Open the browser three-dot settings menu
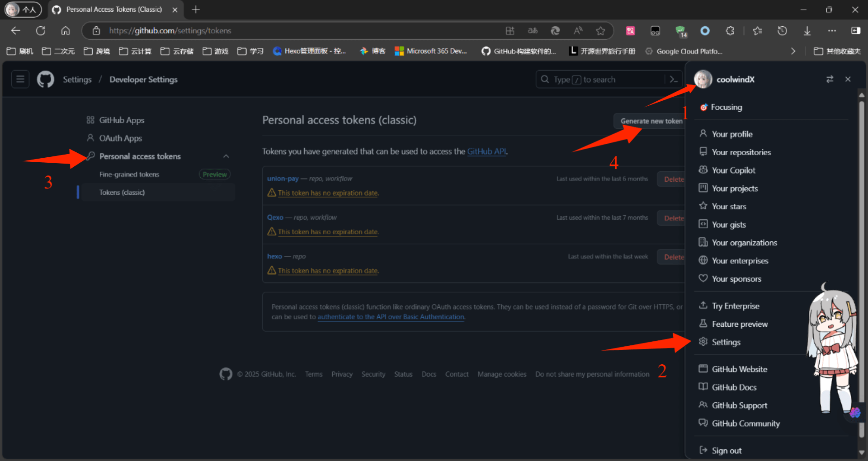The height and width of the screenshot is (461, 868). 832,31
